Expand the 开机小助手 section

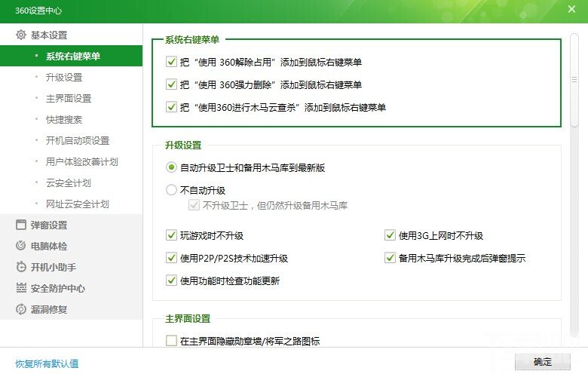[72, 267]
